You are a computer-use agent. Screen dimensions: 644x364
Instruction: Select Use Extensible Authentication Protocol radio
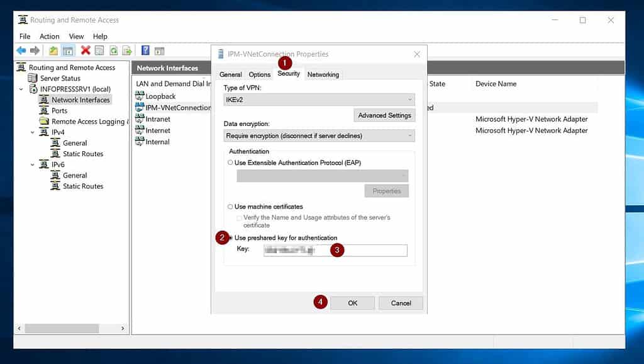(x=230, y=162)
